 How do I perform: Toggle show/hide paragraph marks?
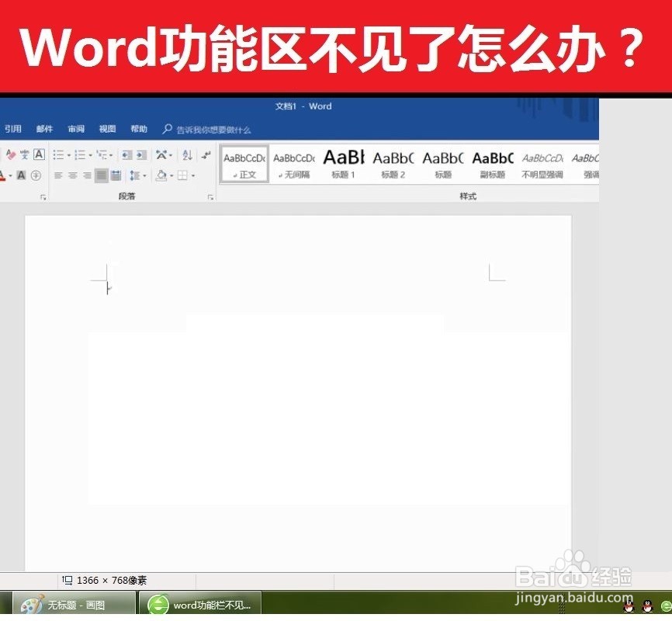click(206, 154)
